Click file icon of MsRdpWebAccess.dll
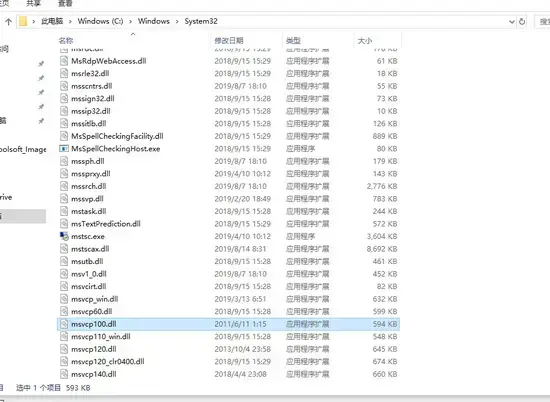The height and width of the screenshot is (402, 550). pyautogui.click(x=64, y=61)
